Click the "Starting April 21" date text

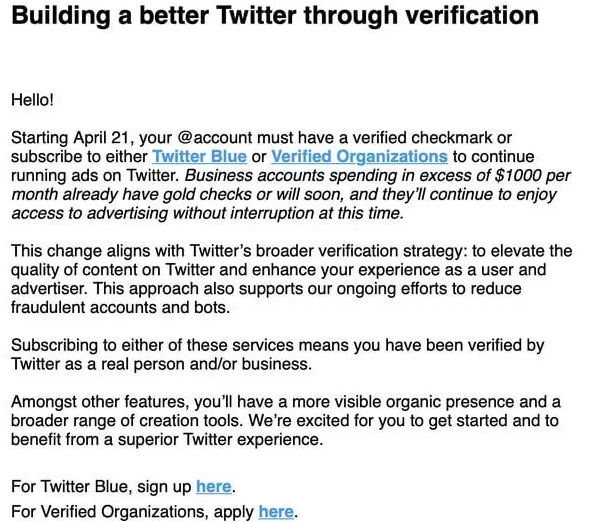[x=68, y=137]
